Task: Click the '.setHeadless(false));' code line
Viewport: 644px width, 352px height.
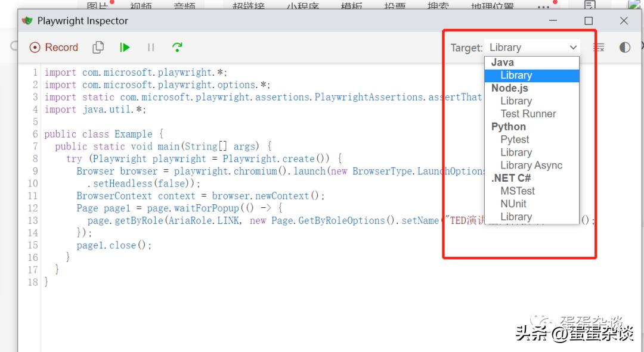Action: (x=144, y=183)
